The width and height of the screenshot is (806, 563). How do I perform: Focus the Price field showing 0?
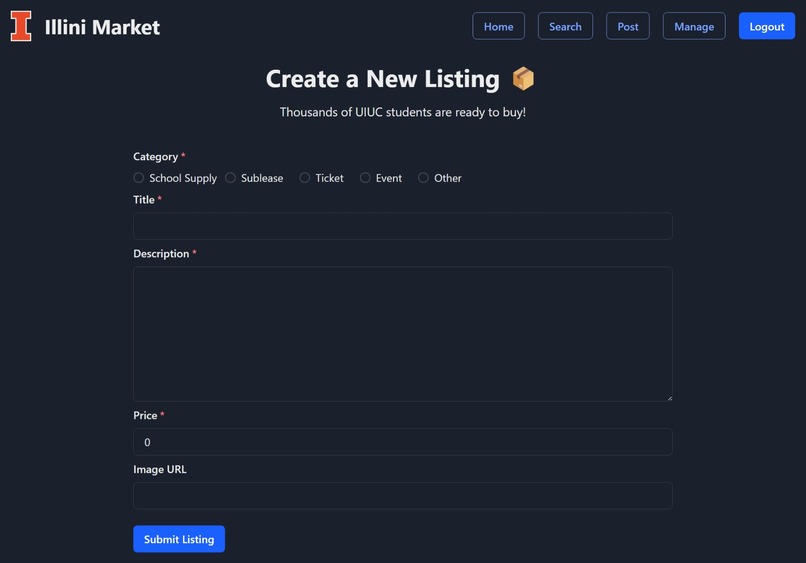pyautogui.click(x=402, y=442)
